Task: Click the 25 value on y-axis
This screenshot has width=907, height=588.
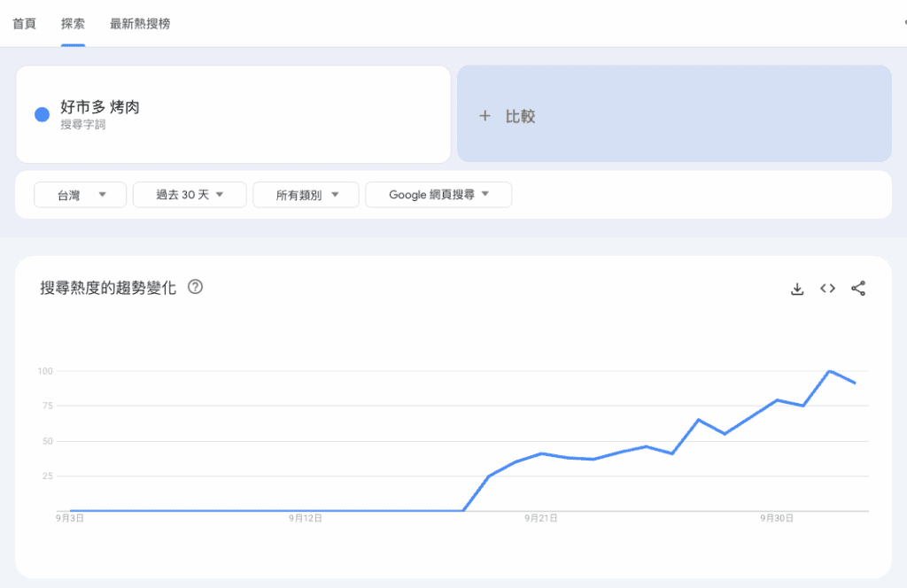Action: (x=48, y=476)
